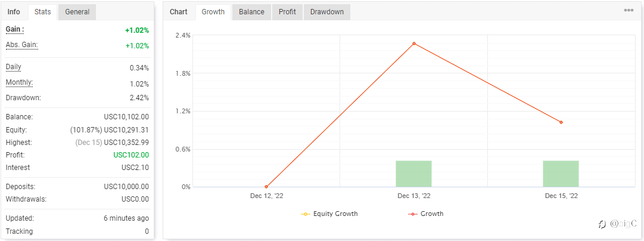644x241 pixels.
Task: Click the Chart tab label
Action: (179, 12)
